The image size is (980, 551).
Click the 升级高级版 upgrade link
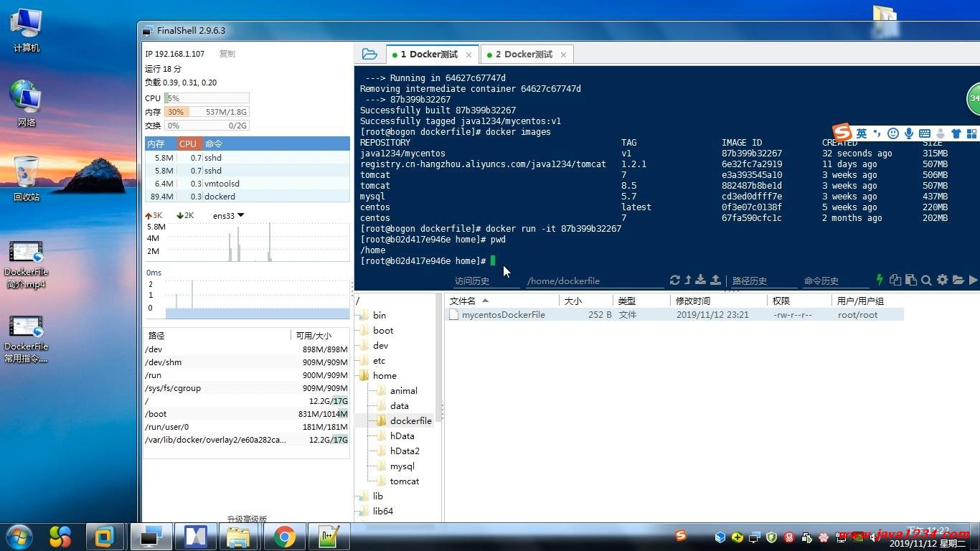coord(247,519)
